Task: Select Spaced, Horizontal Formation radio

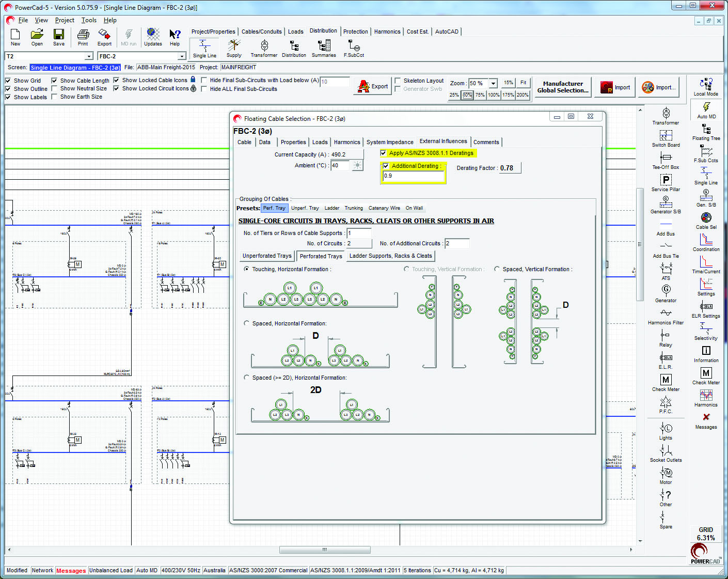Action: 247,323
